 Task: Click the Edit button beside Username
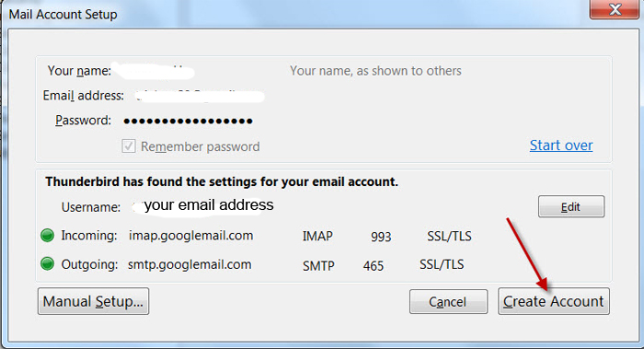571,206
